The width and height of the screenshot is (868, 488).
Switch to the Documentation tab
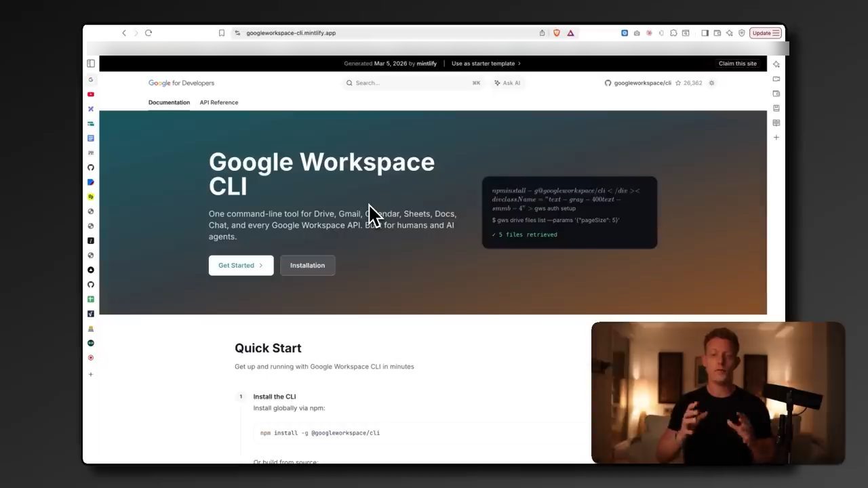169,102
